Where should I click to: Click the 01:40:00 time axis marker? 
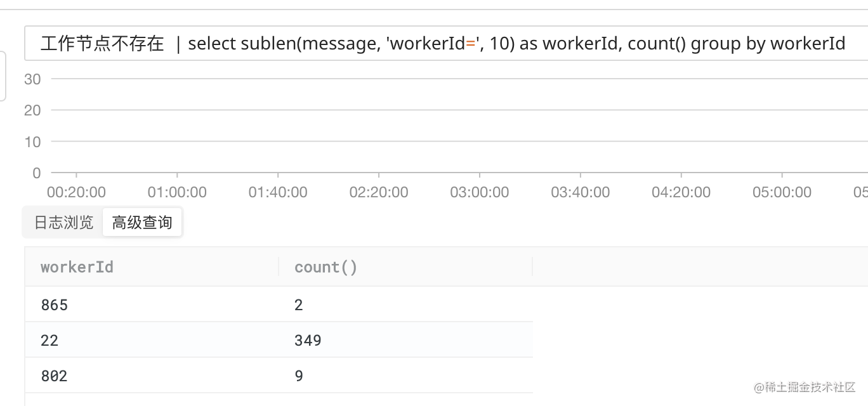point(278,192)
